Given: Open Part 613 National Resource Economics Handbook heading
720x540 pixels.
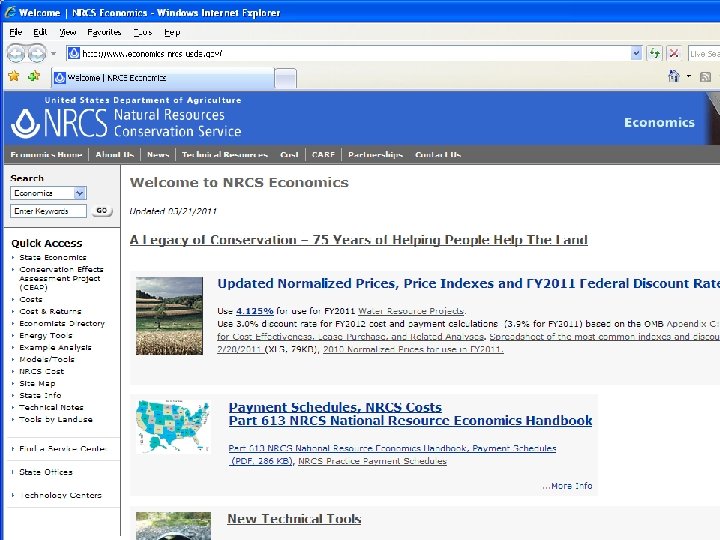Looking at the screenshot, I should click(x=411, y=421).
